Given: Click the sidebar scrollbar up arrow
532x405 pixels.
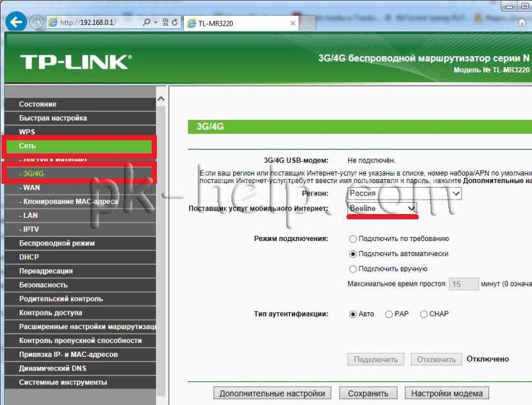Looking at the screenshot, I should tap(161, 99).
